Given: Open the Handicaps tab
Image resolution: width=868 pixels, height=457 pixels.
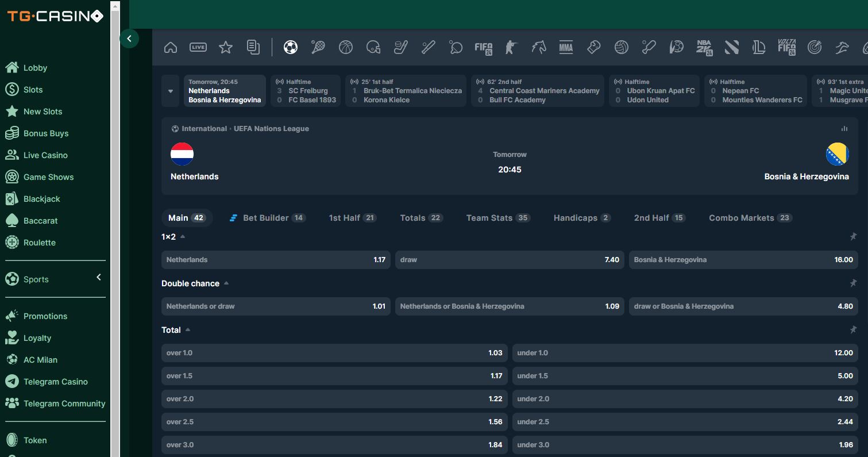Looking at the screenshot, I should point(582,218).
